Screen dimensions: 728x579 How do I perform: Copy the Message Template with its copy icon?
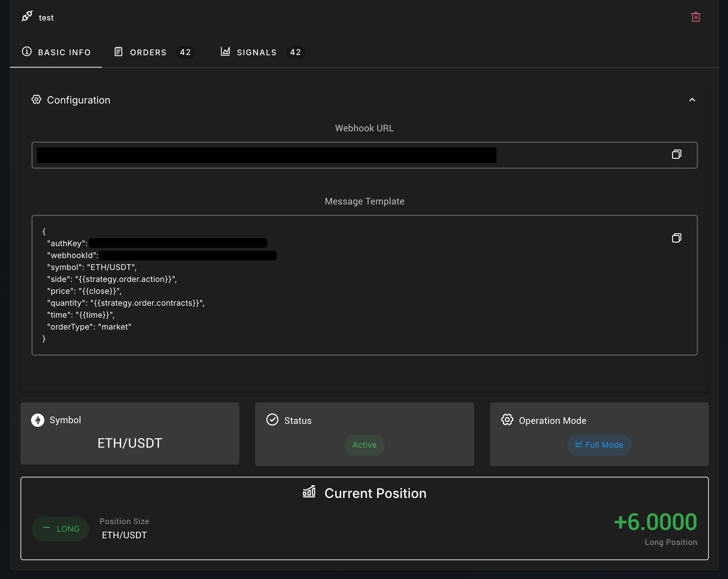pyautogui.click(x=677, y=238)
